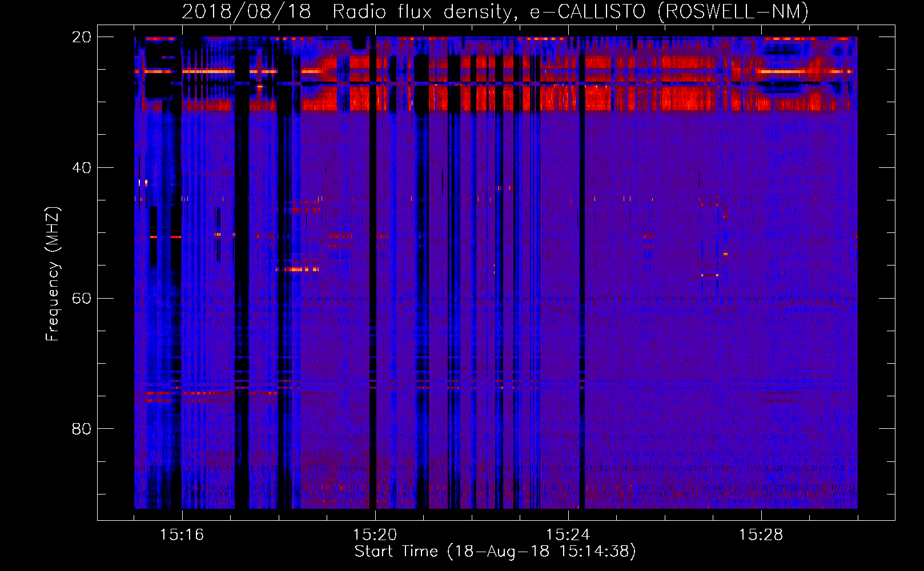The image size is (924, 571).
Task: Click the 60 frequency tick label
Action: coord(82,299)
